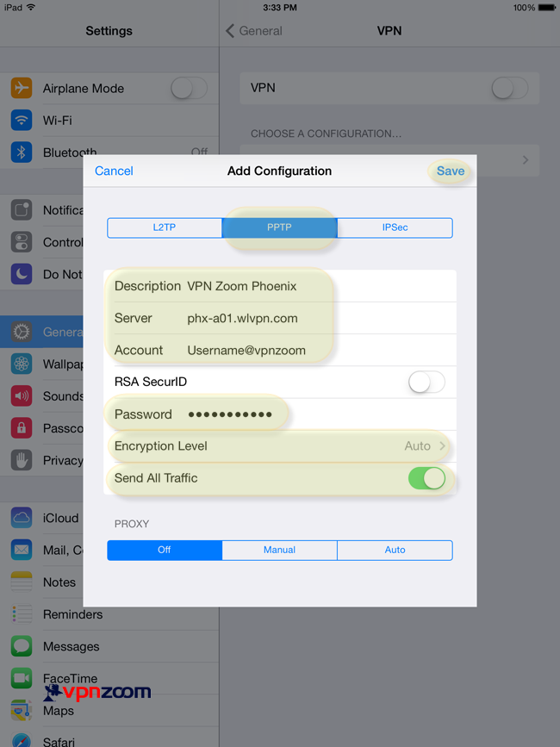Screen dimensions: 560x747
Task: Open Reminders in settings list
Action: pos(73,614)
